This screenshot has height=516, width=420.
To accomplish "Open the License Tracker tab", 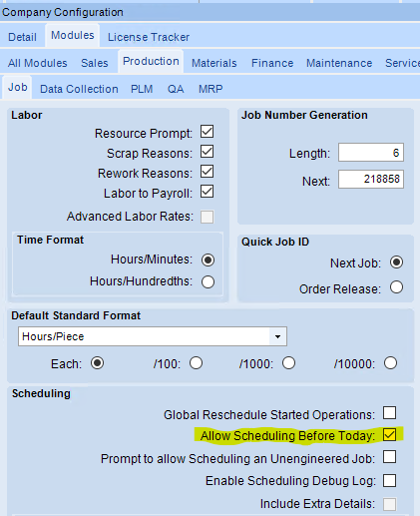I will click(149, 37).
